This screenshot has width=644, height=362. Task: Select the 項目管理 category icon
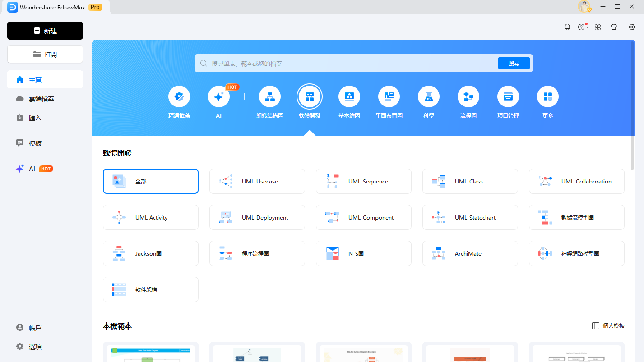pyautogui.click(x=508, y=96)
